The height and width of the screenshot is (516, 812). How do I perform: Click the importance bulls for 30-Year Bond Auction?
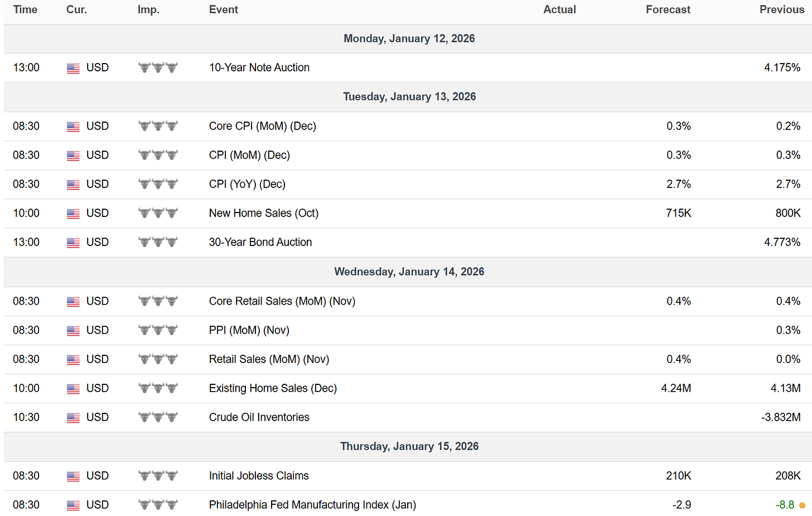pyautogui.click(x=158, y=242)
